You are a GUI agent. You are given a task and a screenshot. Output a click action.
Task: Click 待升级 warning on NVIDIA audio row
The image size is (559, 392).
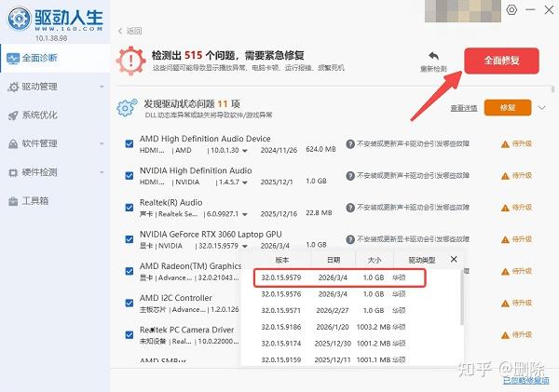click(516, 176)
